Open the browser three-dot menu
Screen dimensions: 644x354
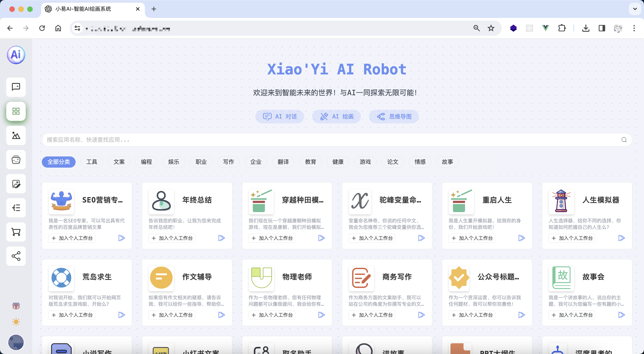coord(634,28)
